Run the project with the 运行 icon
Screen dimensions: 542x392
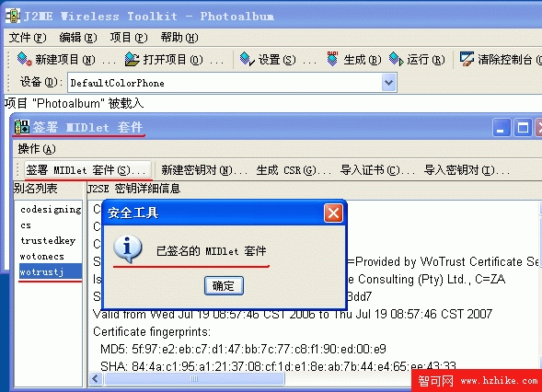tap(396, 59)
